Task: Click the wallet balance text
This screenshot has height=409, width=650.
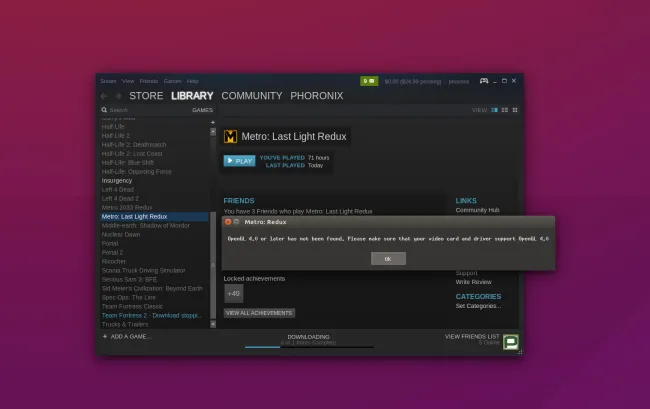Action: (x=413, y=82)
